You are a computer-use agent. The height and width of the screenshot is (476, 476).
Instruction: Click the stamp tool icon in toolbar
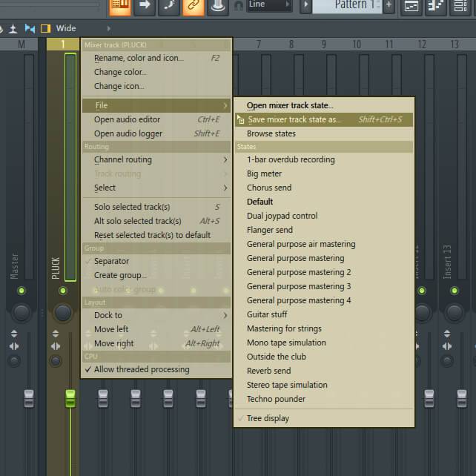pyautogui.click(x=217, y=5)
